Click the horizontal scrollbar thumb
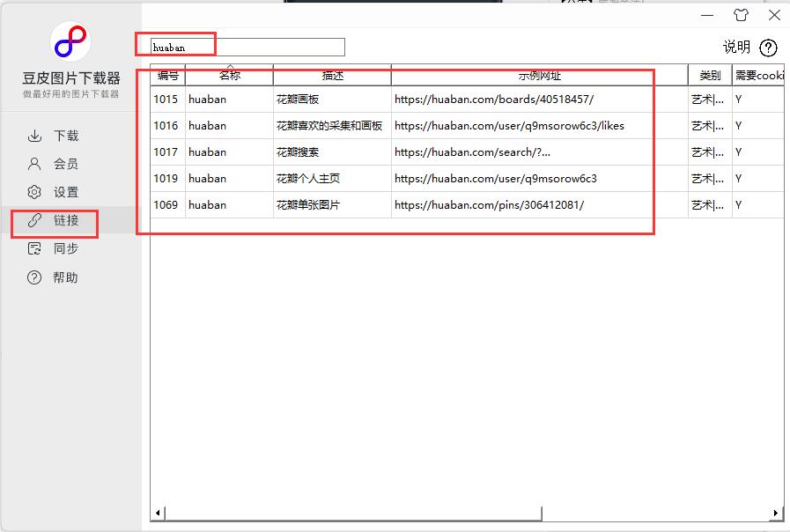This screenshot has width=790, height=532. pos(354,513)
